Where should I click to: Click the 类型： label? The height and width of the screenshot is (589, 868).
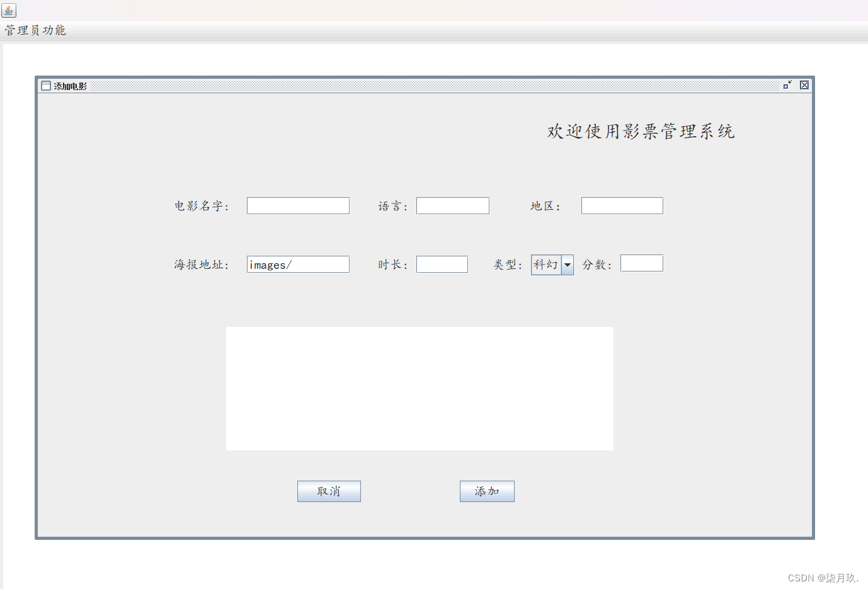[x=508, y=265]
